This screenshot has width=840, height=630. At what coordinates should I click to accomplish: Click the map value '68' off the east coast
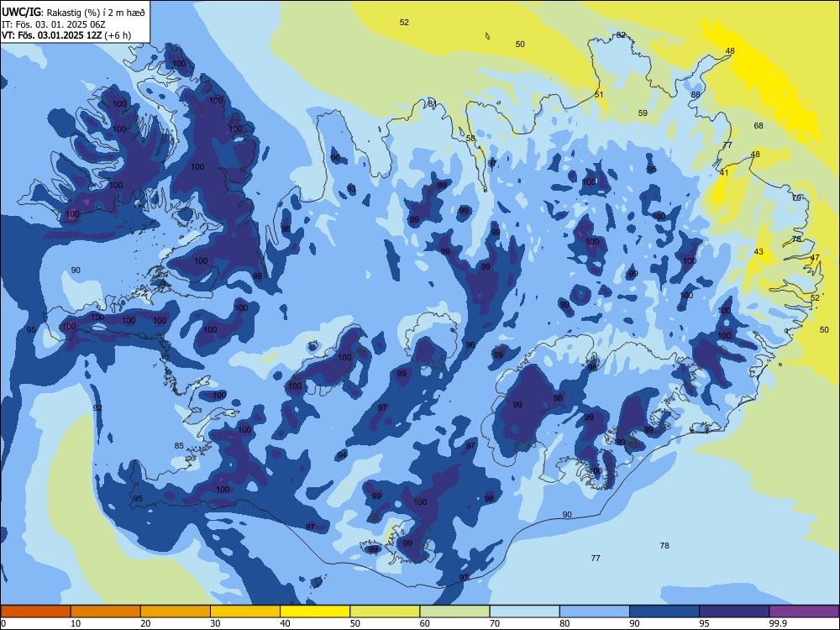[759, 125]
